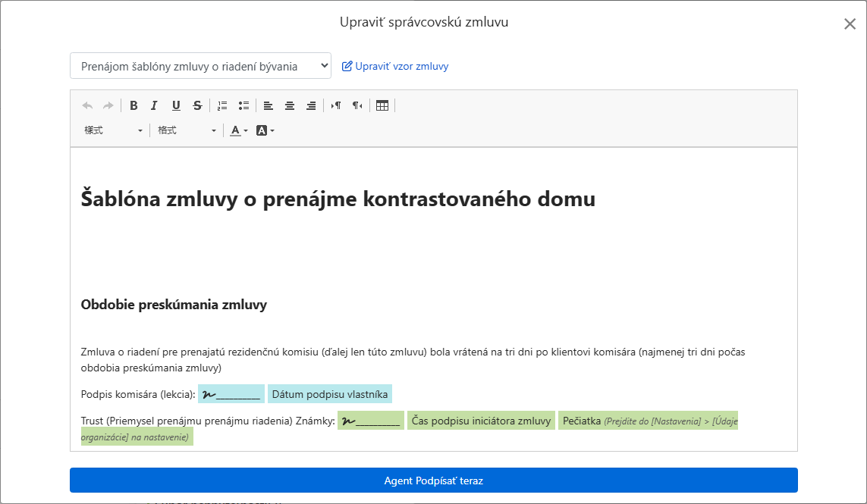Insert a numbered list
Screen dimensions: 867x504
(222, 105)
